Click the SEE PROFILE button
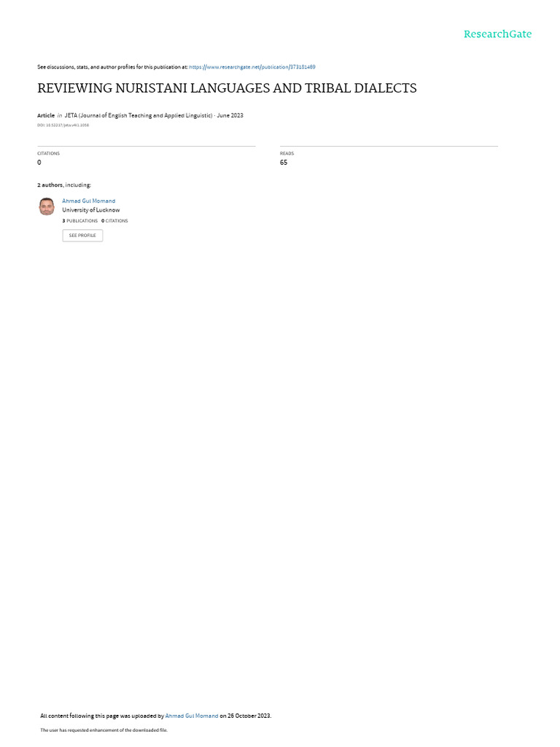 82,236
